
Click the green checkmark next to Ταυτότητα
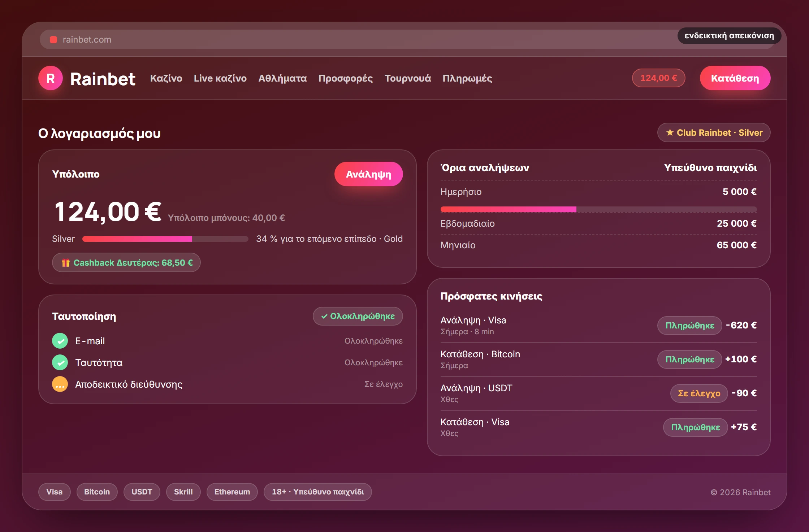coord(60,362)
